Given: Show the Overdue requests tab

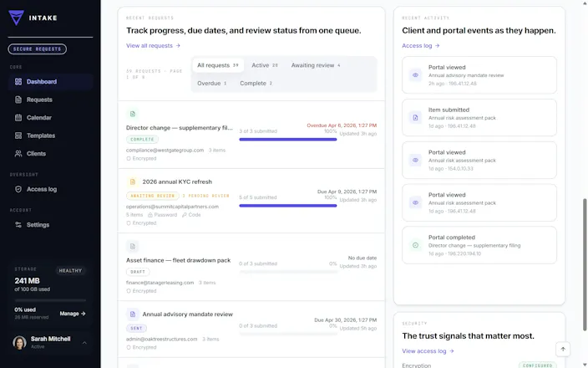Looking at the screenshot, I should point(212,84).
